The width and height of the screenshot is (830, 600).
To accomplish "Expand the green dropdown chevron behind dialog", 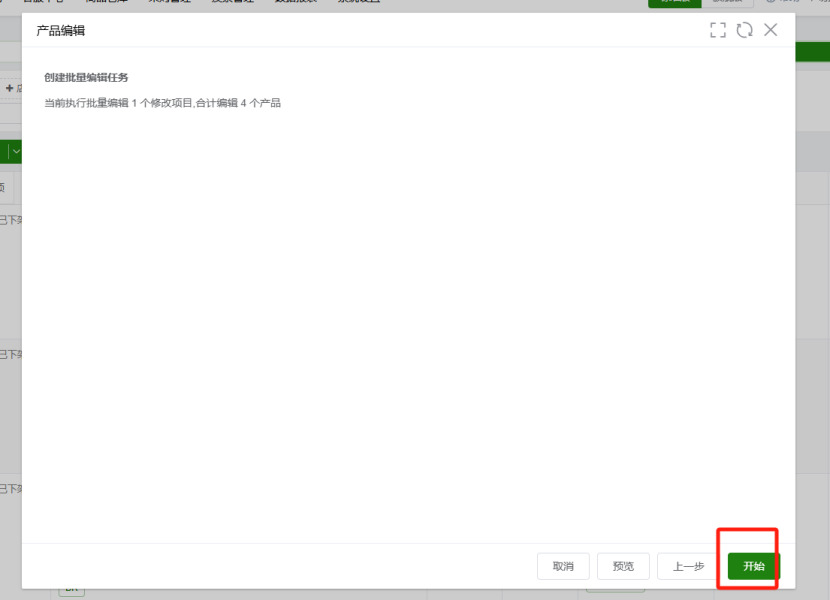I will [16, 151].
